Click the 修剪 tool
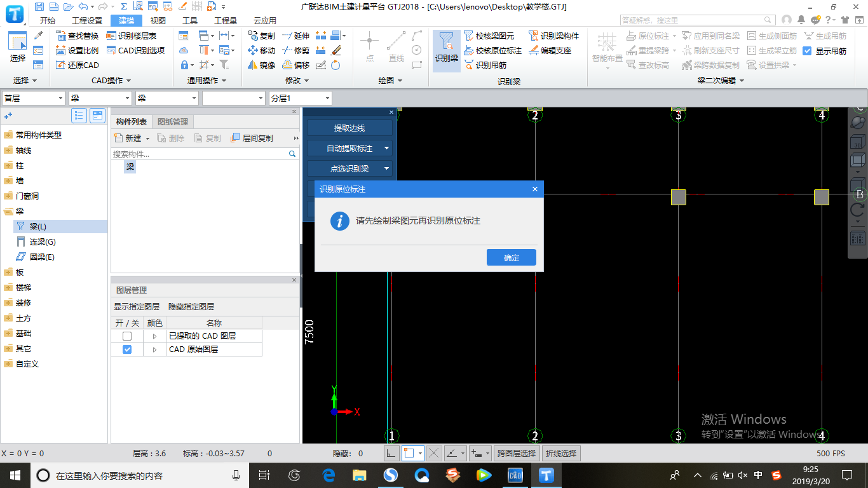Viewport: 868px width, 488px height. tap(295, 50)
